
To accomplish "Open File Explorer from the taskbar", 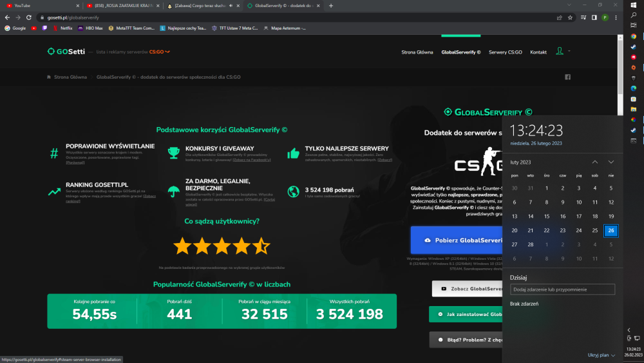I will coord(633,110).
